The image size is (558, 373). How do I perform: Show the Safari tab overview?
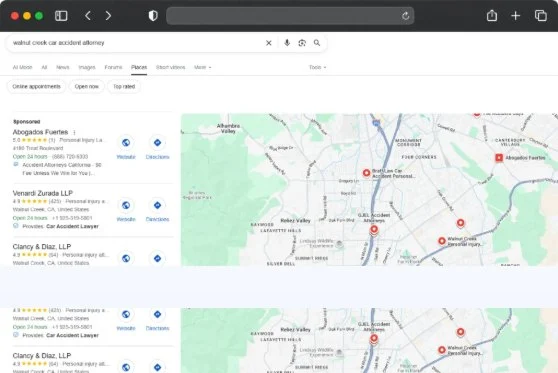541,16
